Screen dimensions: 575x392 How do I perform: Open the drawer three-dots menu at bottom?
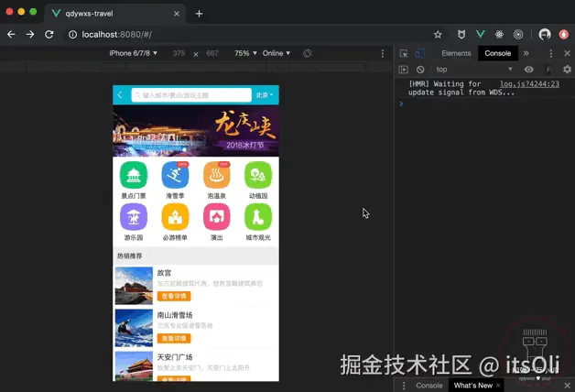coord(404,386)
